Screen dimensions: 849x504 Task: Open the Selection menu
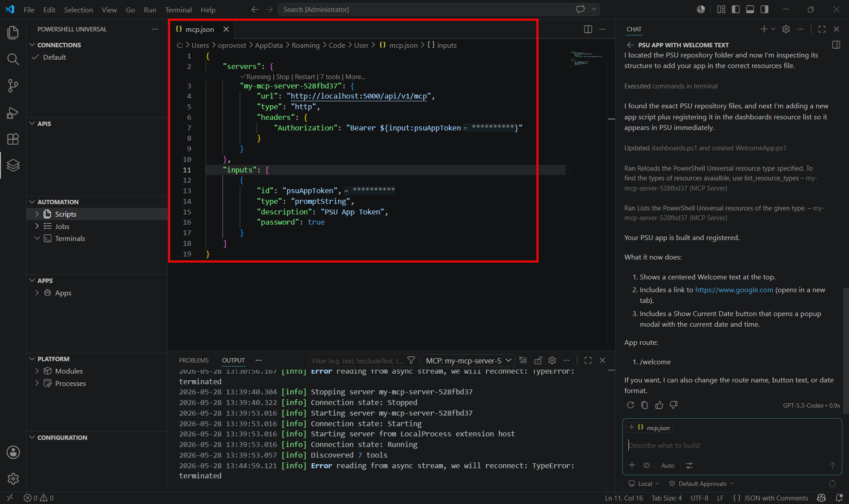(x=78, y=9)
